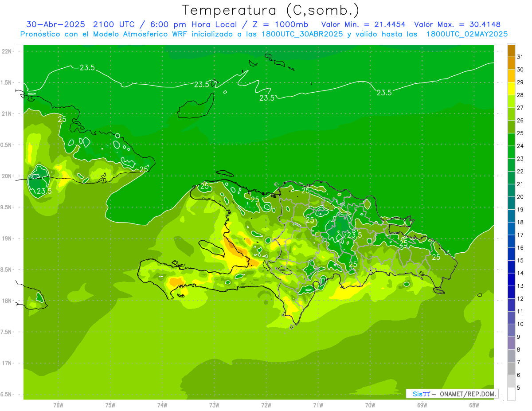Click the legend value "20"
Viewport: 532px width, 411px height.
(x=520, y=197)
